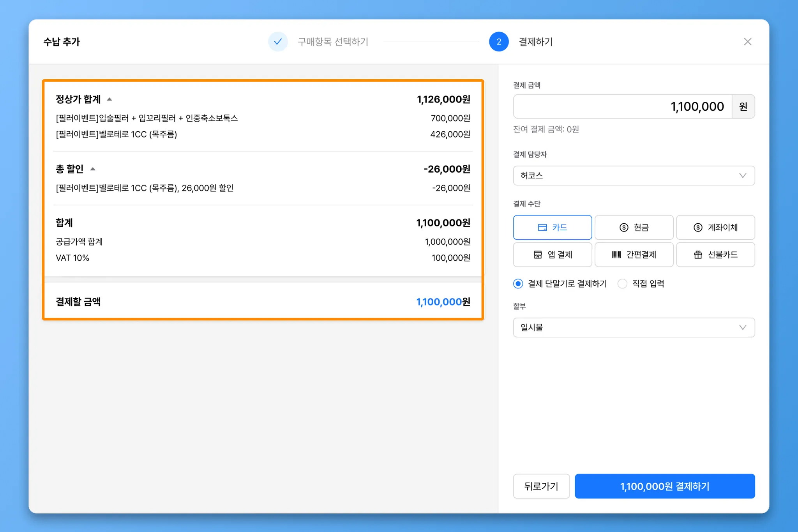Click the 1,100,000원 결제하기 button
Viewport: 798px width, 532px height.
(x=664, y=486)
